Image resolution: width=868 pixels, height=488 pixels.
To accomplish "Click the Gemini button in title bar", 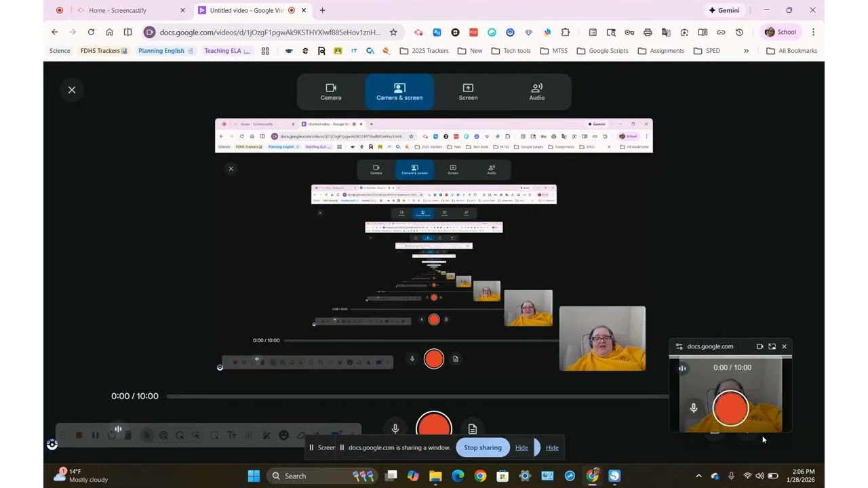I will click(724, 10).
